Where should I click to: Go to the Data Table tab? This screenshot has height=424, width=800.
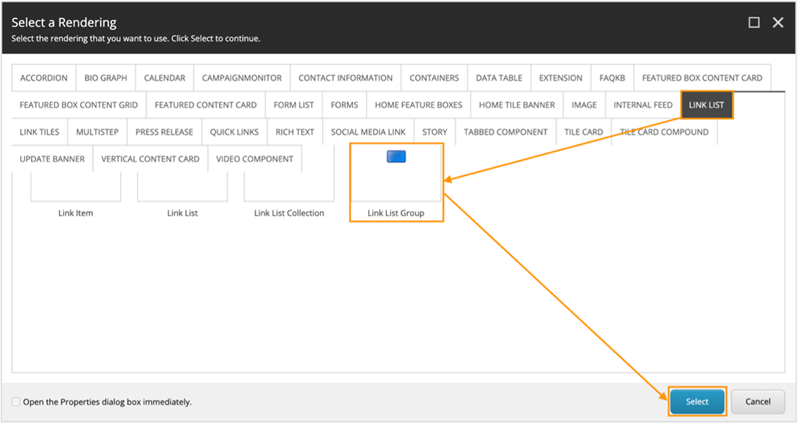pyautogui.click(x=498, y=78)
